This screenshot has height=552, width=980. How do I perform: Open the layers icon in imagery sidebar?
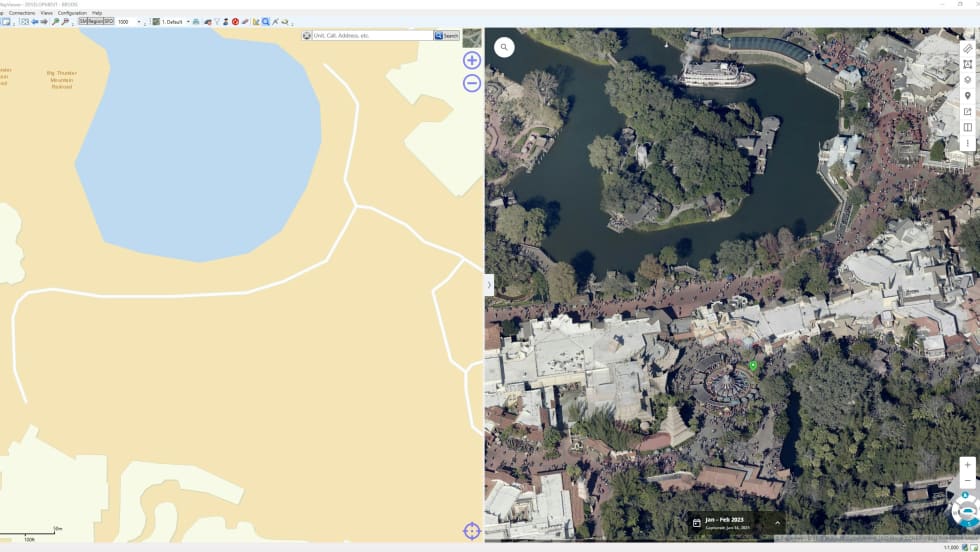click(967, 80)
